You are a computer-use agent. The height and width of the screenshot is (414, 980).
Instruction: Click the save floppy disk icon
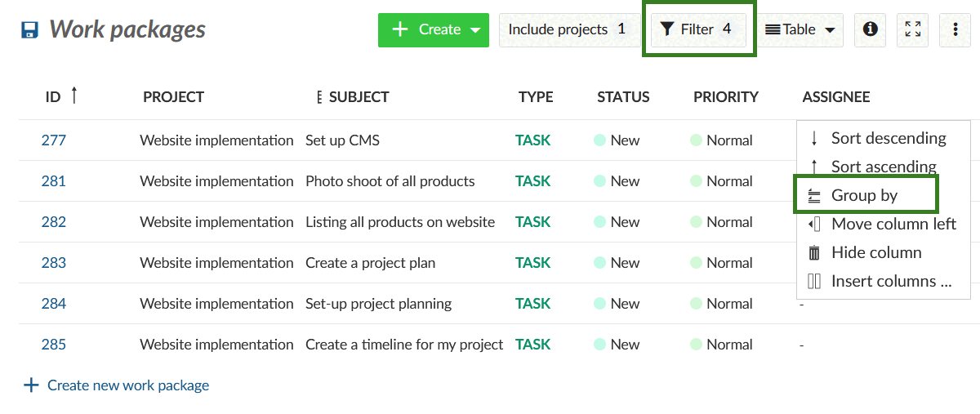30,30
